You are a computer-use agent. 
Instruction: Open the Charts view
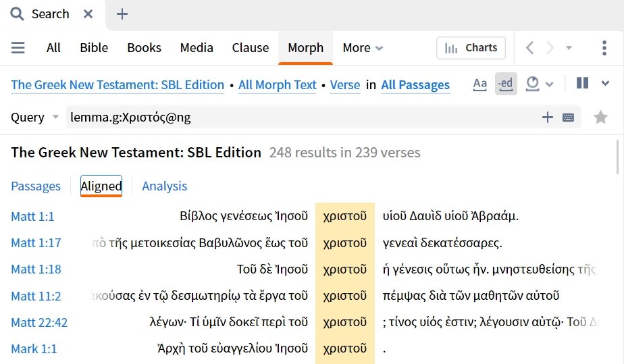tap(471, 48)
